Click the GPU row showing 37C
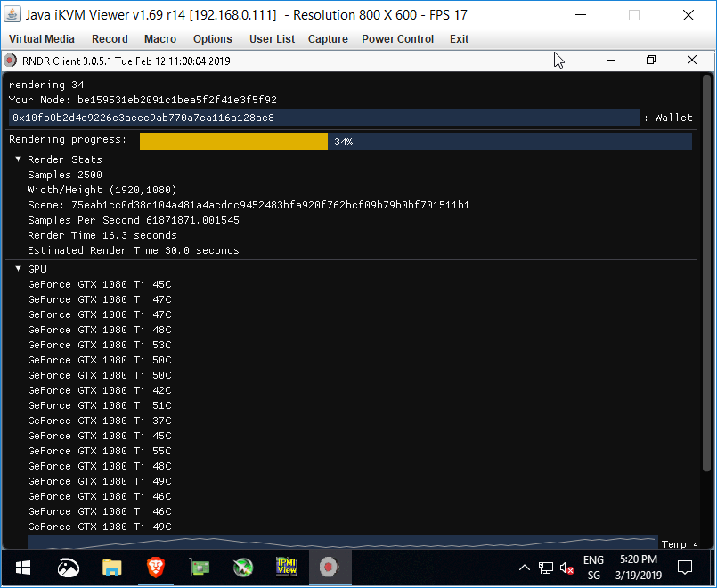 pos(100,421)
